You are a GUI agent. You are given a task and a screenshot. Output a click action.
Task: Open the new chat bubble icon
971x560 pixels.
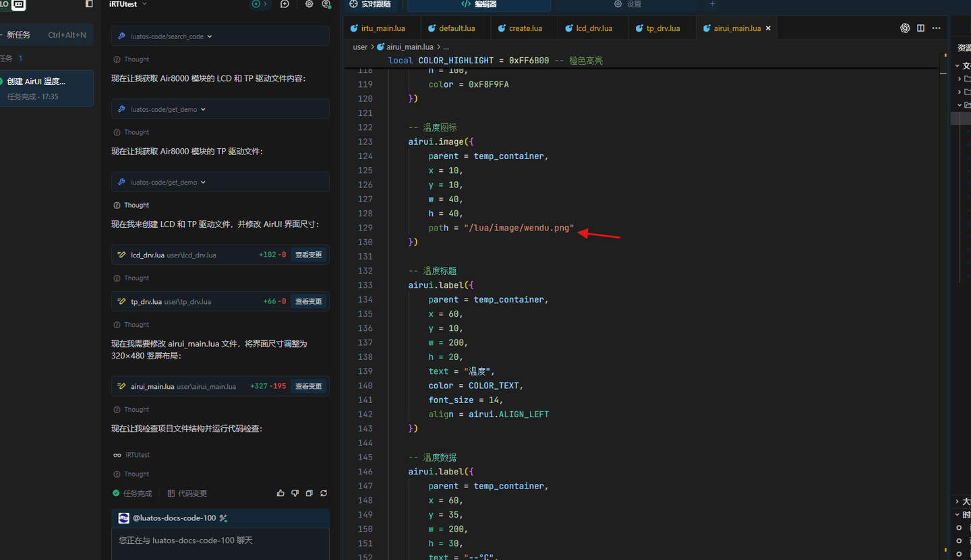(x=285, y=4)
